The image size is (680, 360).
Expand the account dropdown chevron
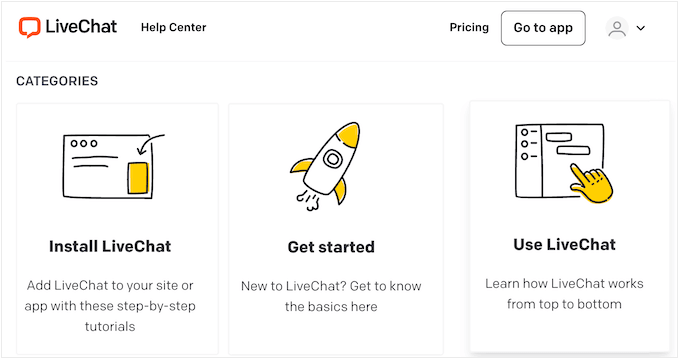click(x=641, y=28)
